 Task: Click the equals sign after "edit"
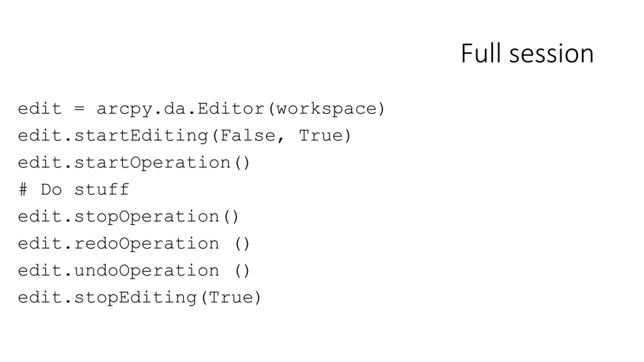pyautogui.click(x=79, y=109)
